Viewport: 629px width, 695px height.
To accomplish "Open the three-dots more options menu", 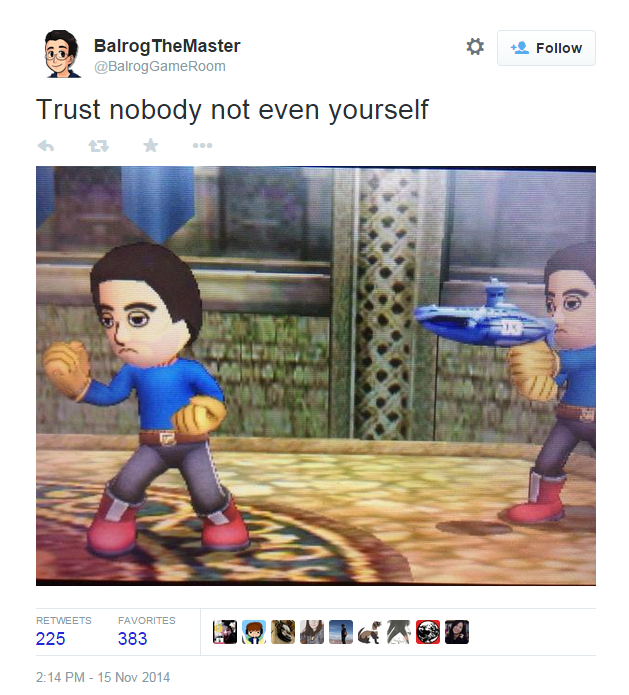I will [203, 145].
